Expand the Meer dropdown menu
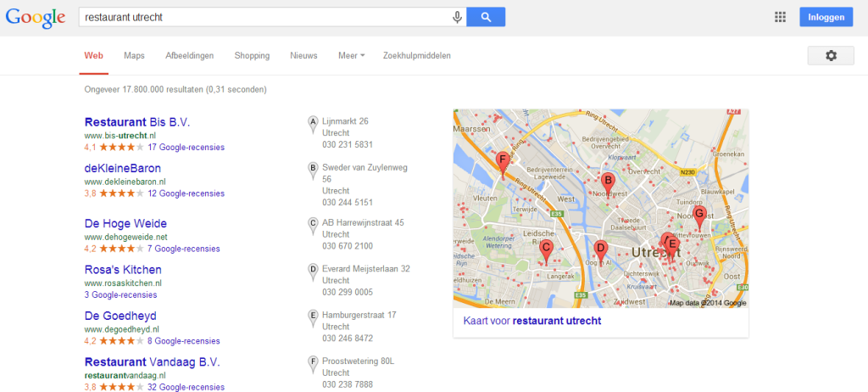This screenshot has width=868, height=392. 351,56
